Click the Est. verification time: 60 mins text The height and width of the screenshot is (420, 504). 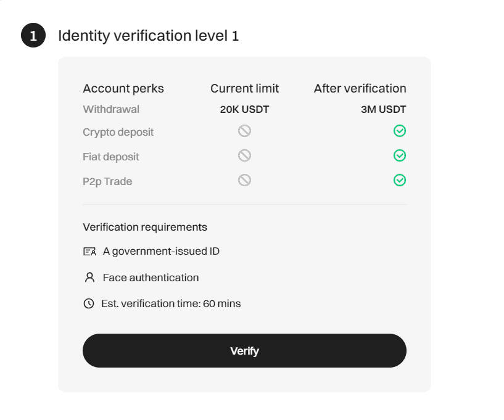171,303
